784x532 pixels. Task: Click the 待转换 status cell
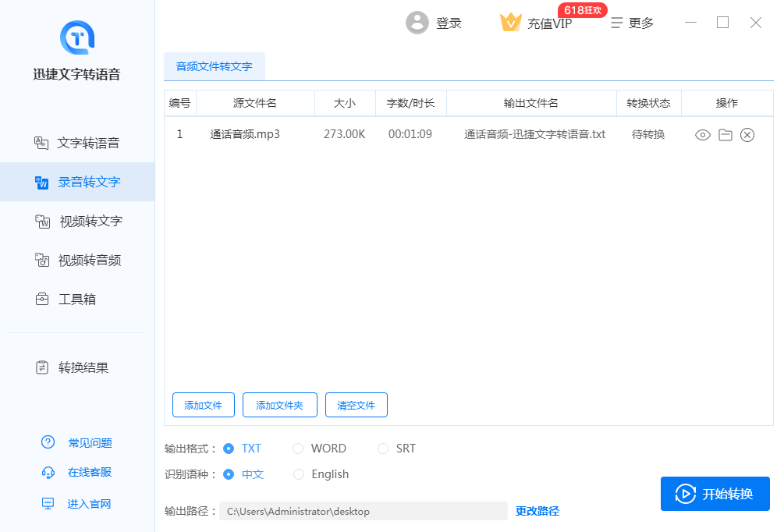pos(648,134)
